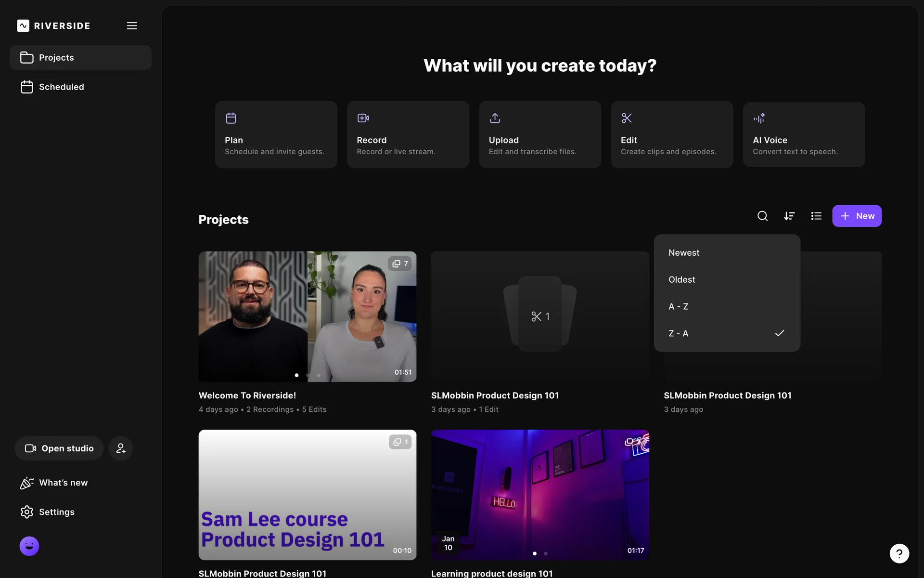Open the help question mark button

[899, 553]
